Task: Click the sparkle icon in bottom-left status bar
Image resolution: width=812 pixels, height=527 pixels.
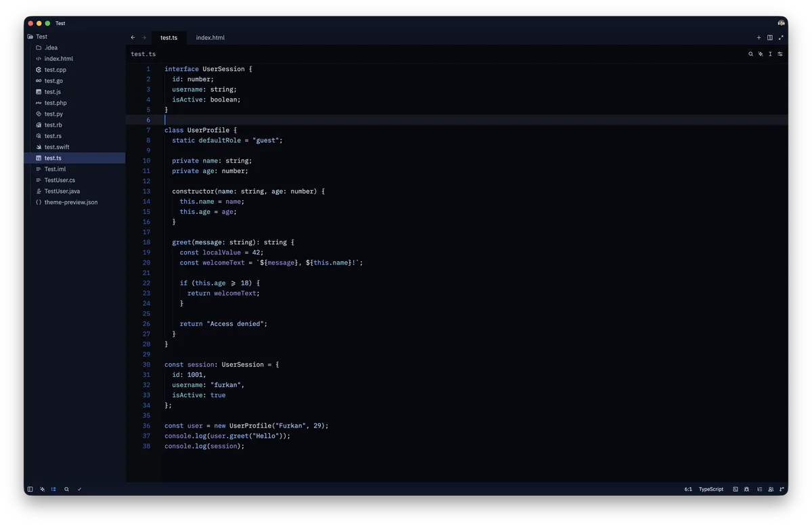Action: click(42, 489)
